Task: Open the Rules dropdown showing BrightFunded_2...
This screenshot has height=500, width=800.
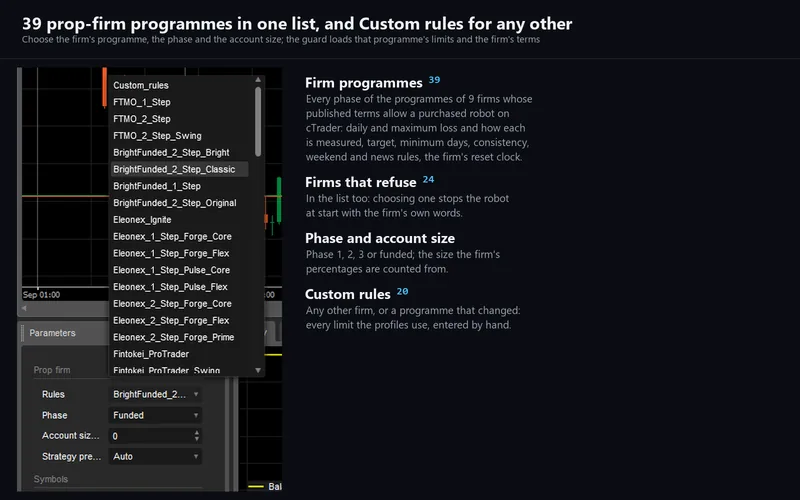Action: (155, 394)
